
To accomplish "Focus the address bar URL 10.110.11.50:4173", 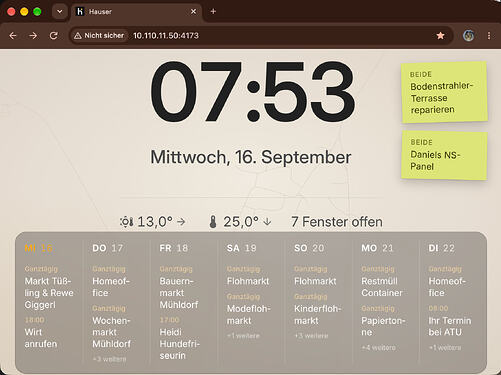I will pos(166,35).
